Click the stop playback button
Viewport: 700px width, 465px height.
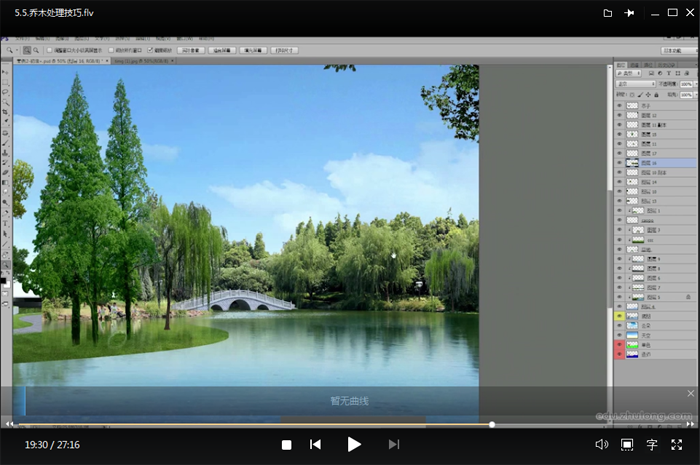(x=286, y=444)
